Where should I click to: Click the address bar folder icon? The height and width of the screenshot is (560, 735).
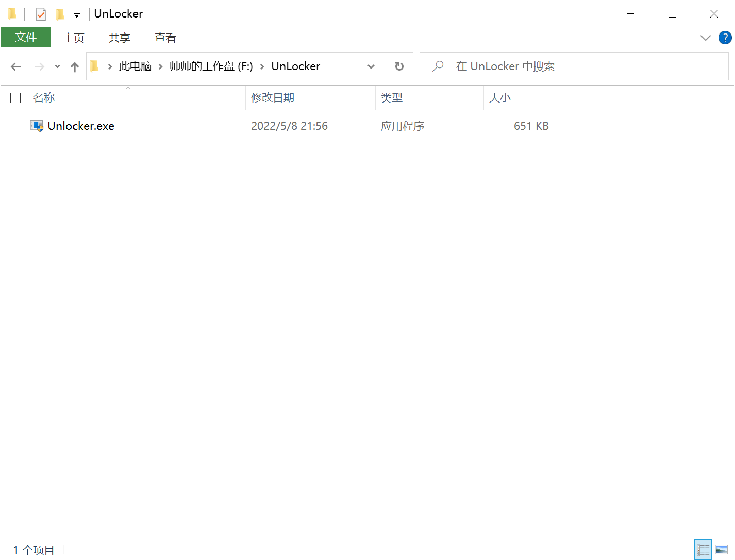click(x=94, y=66)
